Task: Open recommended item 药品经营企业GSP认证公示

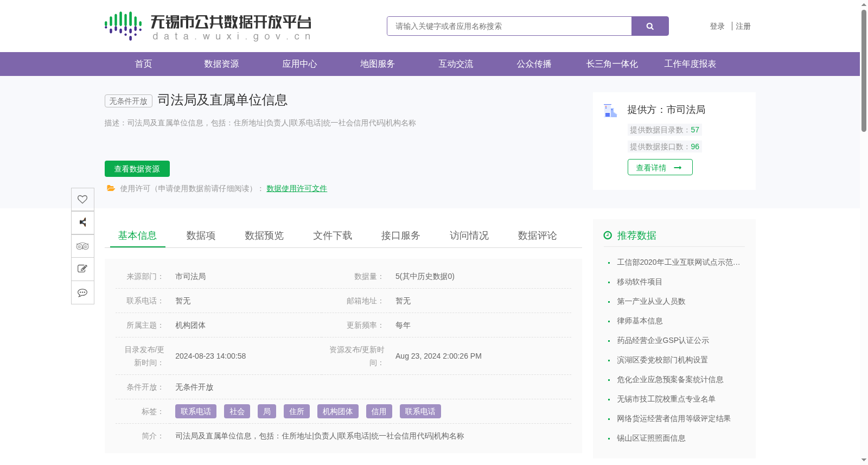Action: pos(663,340)
